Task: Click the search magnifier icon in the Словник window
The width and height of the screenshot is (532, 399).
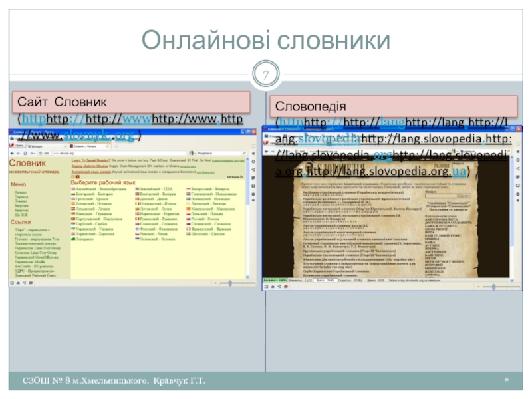Action: pos(244,154)
